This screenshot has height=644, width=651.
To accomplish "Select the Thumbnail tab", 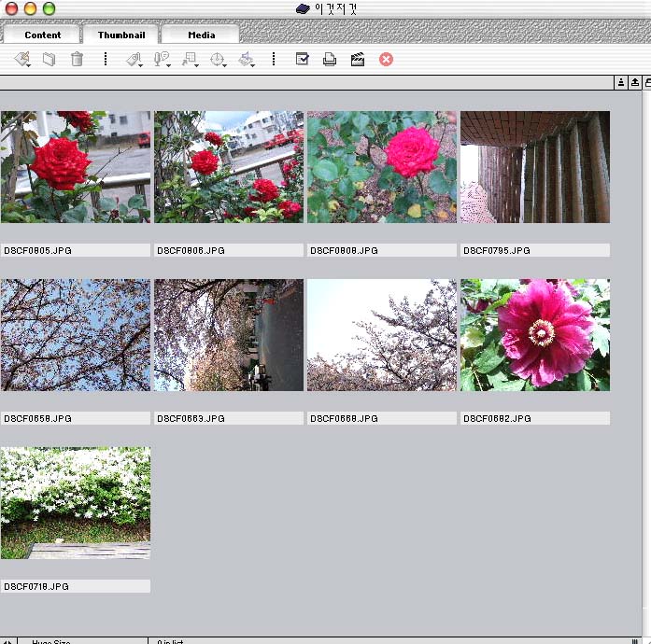I will (x=120, y=35).
